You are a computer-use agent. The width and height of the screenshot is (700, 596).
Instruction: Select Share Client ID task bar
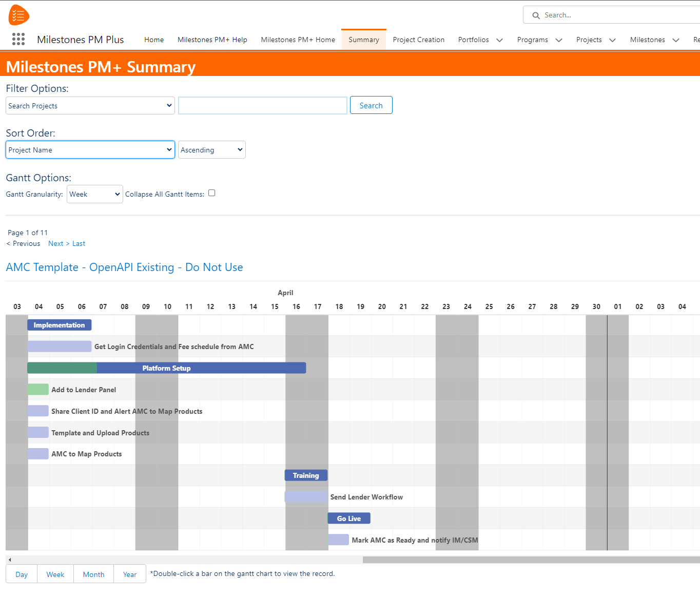coord(38,411)
